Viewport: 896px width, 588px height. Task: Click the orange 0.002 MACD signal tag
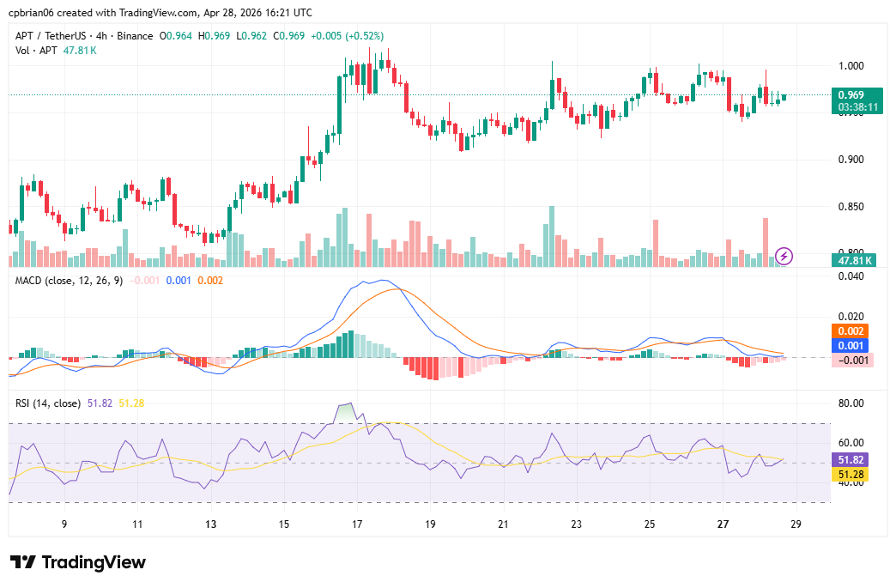pyautogui.click(x=855, y=331)
